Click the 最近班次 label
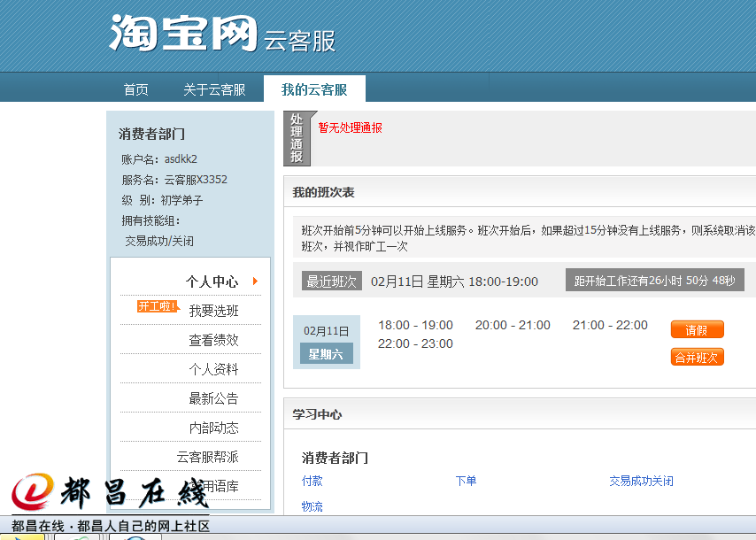This screenshot has width=756, height=540. click(x=332, y=282)
